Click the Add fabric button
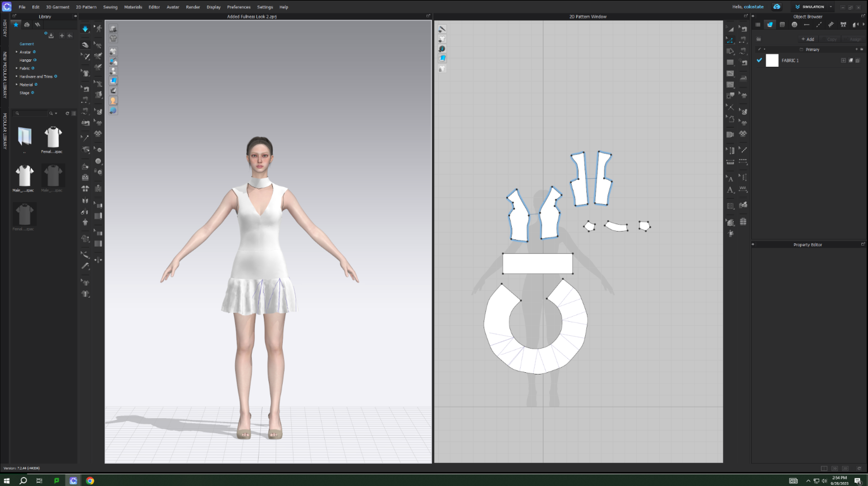 coord(808,39)
